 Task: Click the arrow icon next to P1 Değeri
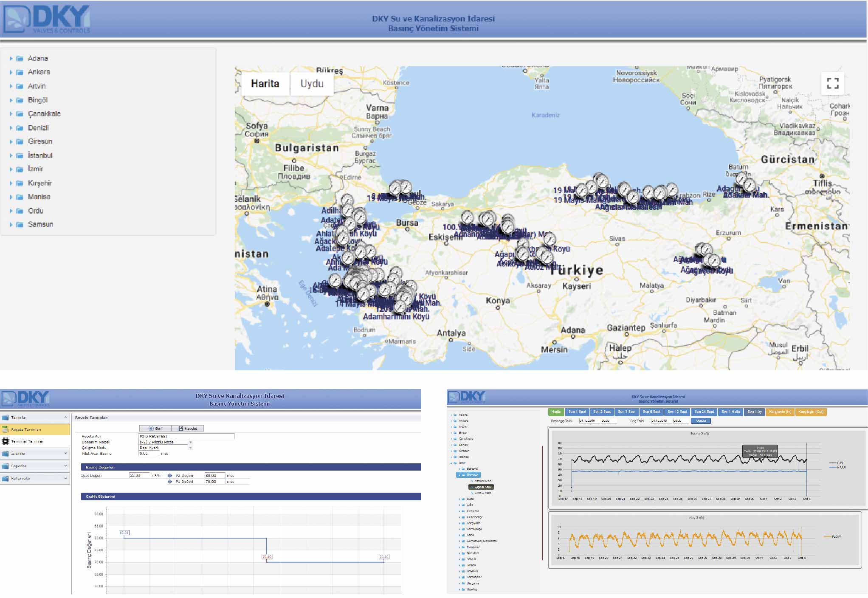coord(170,482)
